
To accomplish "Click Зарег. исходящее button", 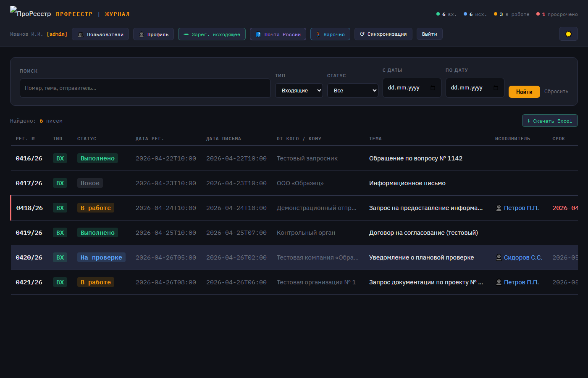I will click(212, 34).
